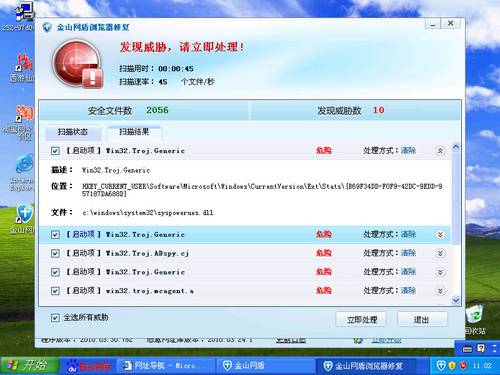Launch Internet Explorer from the desktop
The width and height of the screenshot is (500, 375).
(25, 163)
